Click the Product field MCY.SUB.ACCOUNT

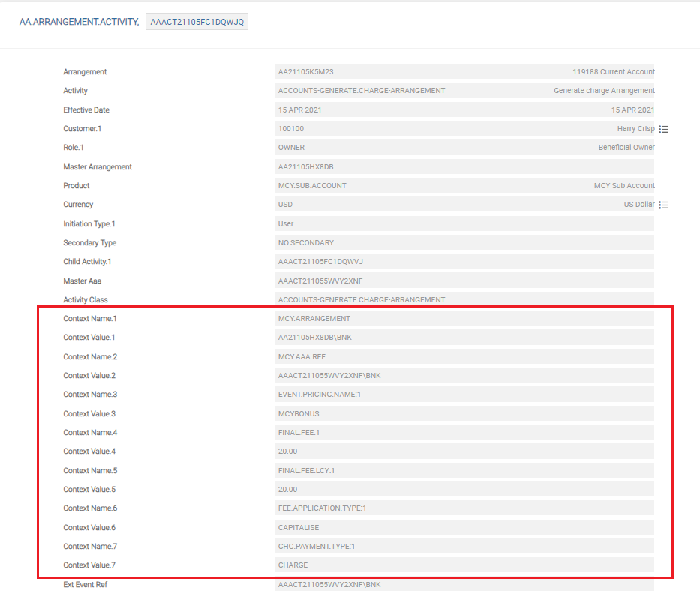[x=312, y=186]
